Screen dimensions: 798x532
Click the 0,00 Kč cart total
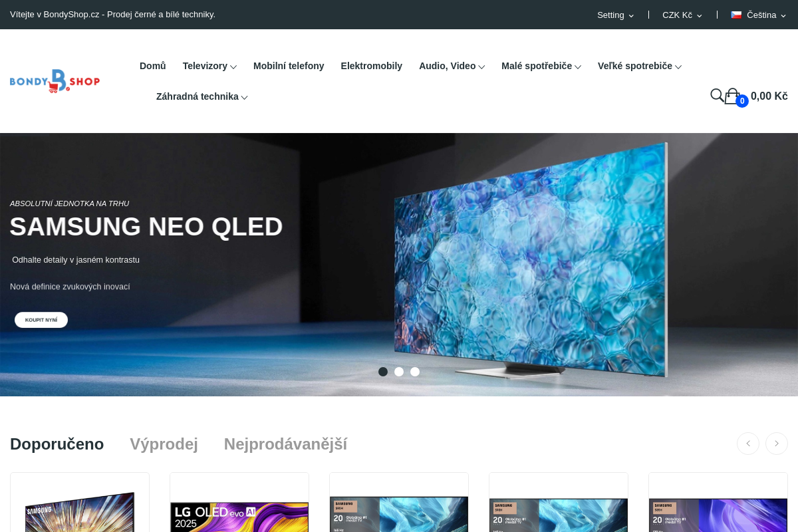pos(769,96)
